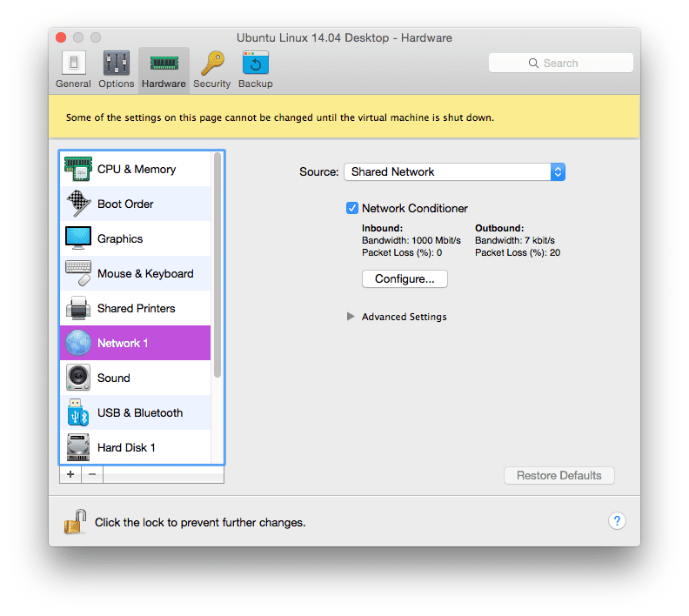
Task: Select Sound in the hardware list
Action: [136, 378]
